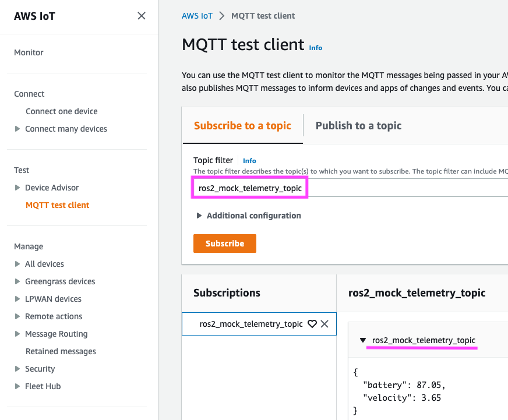This screenshot has height=420, width=508.
Task: Select the Subscribe to a topic tab
Action: click(242, 126)
